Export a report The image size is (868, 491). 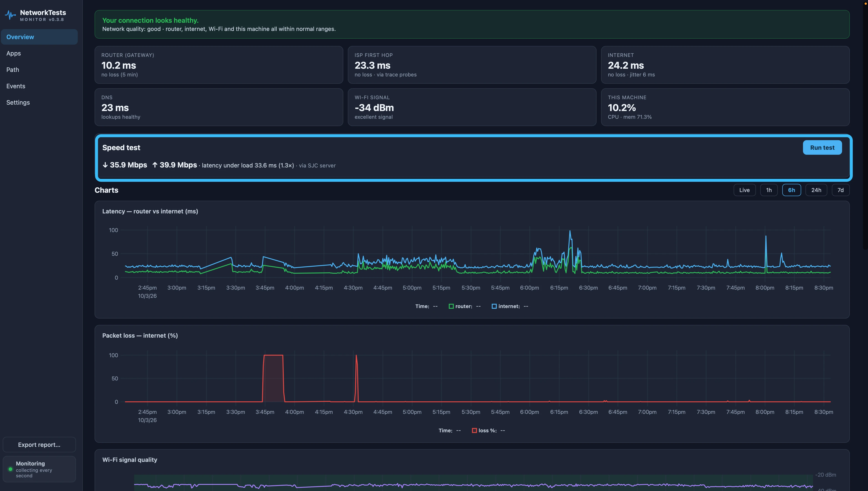[x=39, y=444]
